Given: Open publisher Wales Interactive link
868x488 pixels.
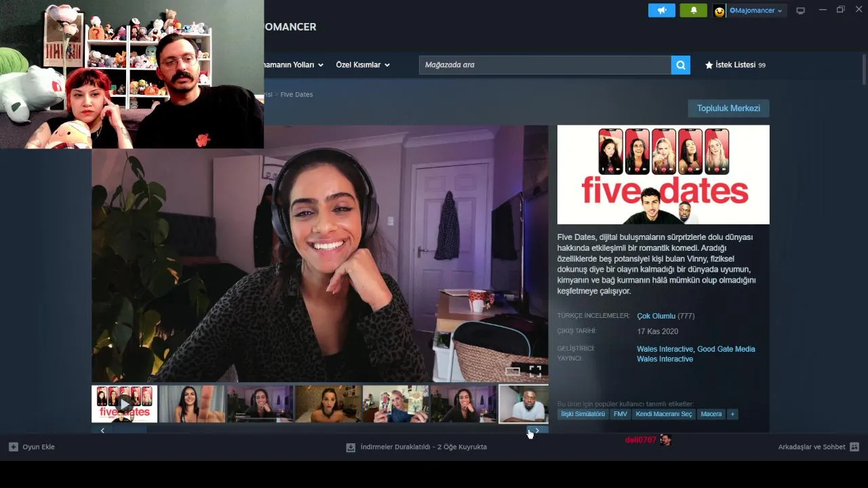Looking at the screenshot, I should click(x=665, y=359).
